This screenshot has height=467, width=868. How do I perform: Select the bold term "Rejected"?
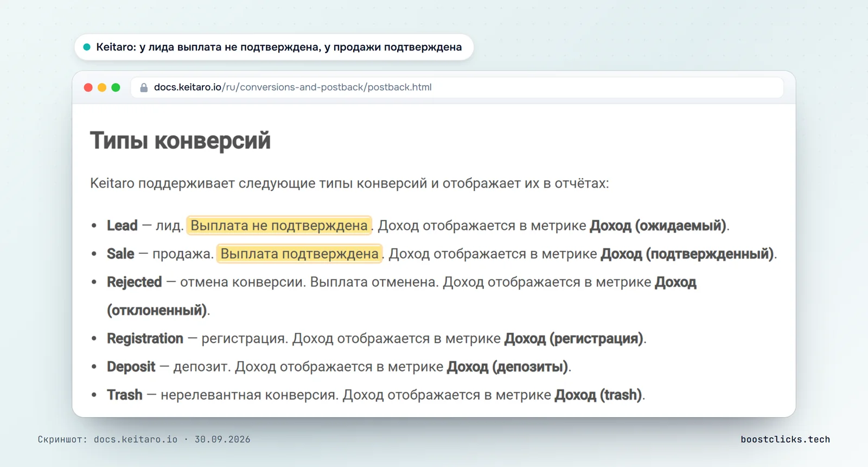tap(135, 282)
